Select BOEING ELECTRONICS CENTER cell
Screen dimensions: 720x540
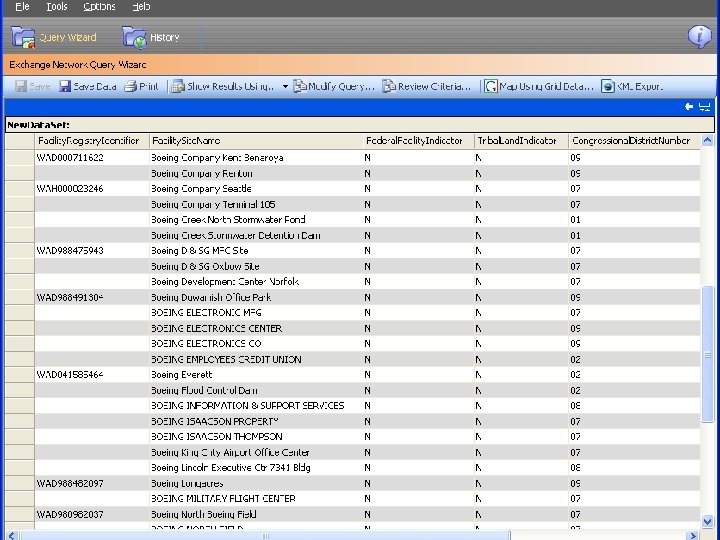coord(256,328)
